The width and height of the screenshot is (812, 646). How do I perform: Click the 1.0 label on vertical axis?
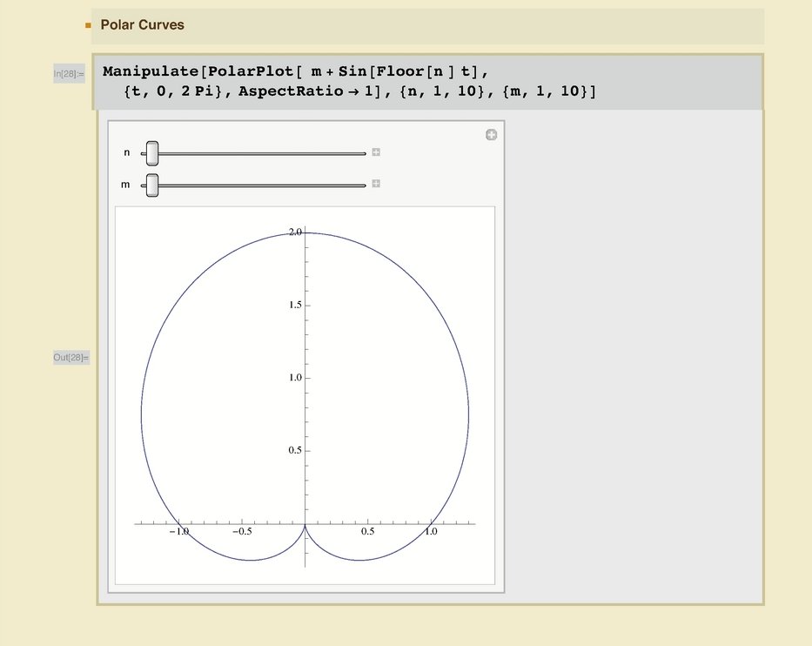[294, 378]
